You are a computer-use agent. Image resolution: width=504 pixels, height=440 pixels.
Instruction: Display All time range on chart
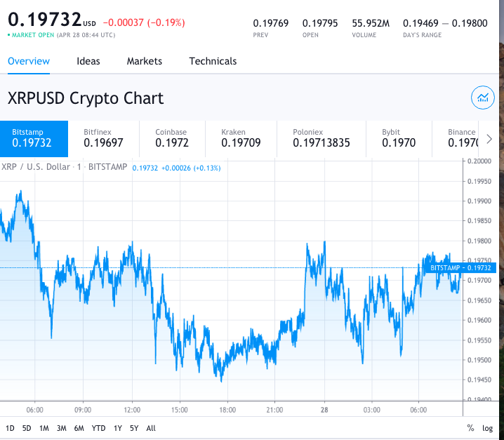point(151,428)
